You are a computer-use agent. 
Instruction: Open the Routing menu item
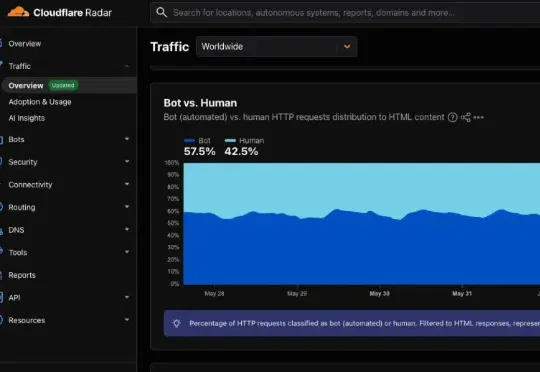coord(22,207)
